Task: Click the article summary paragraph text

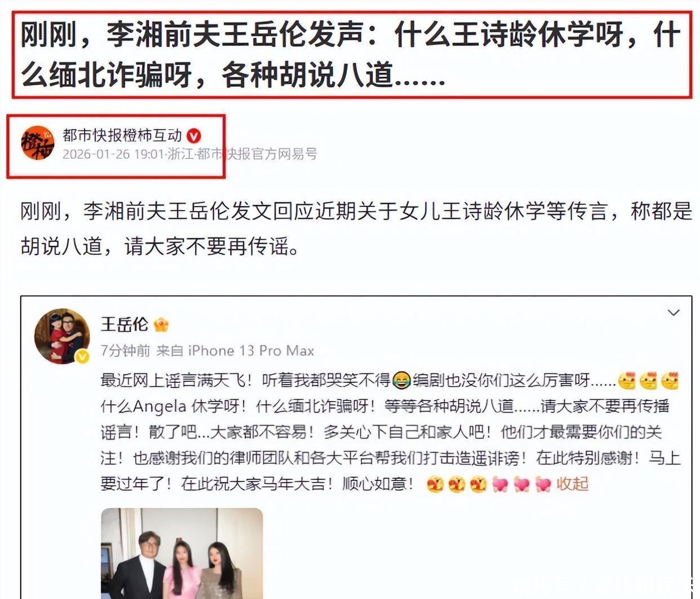Action: 356,228
